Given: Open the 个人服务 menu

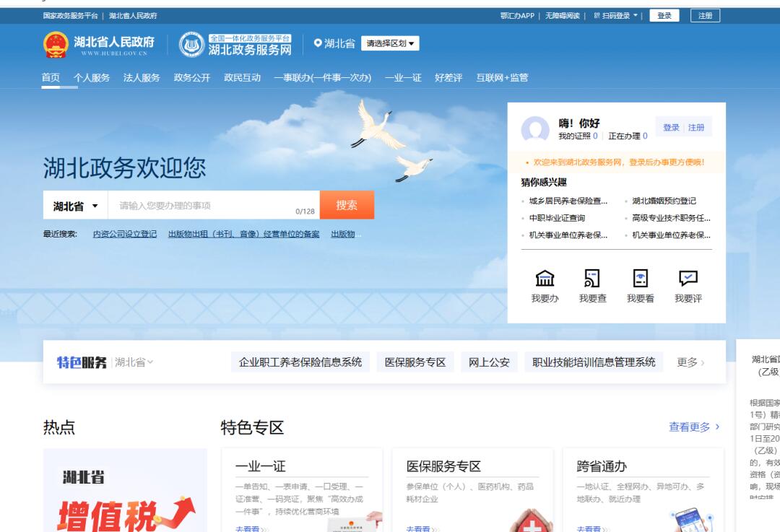Looking at the screenshot, I should pyautogui.click(x=92, y=77).
